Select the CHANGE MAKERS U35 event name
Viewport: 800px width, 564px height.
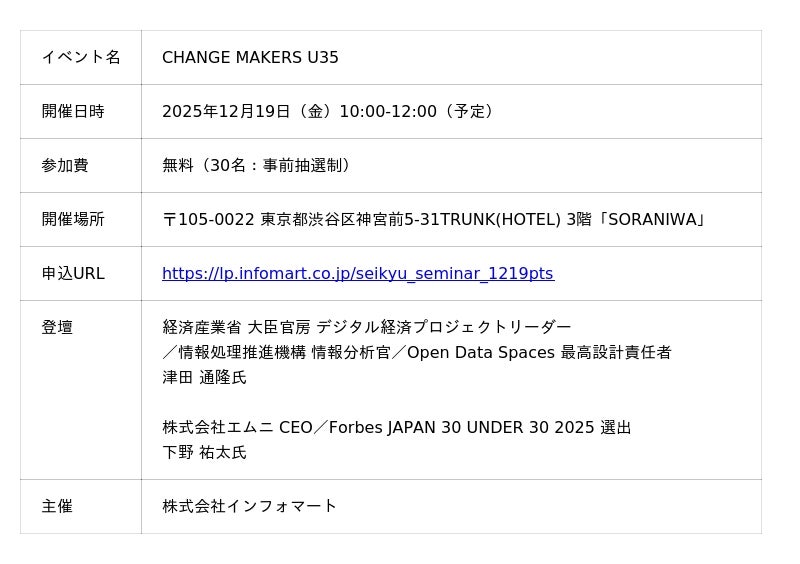pyautogui.click(x=250, y=58)
